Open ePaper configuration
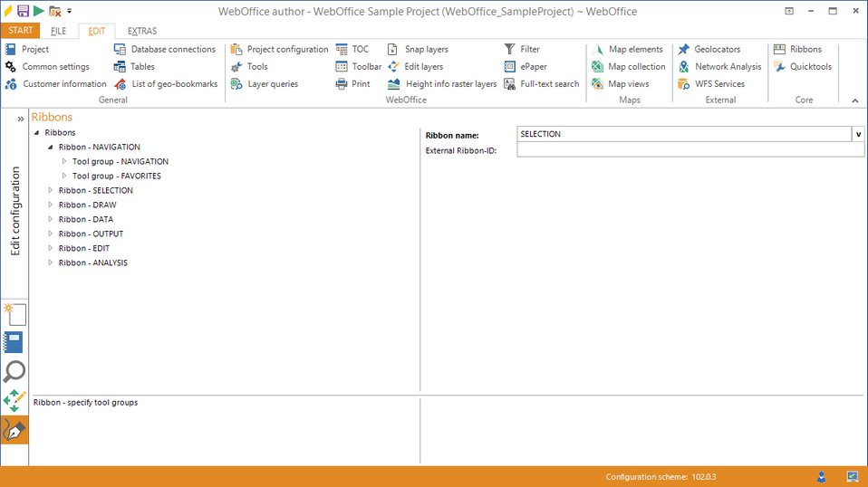Image resolution: width=868 pixels, height=487 pixels. pos(526,66)
